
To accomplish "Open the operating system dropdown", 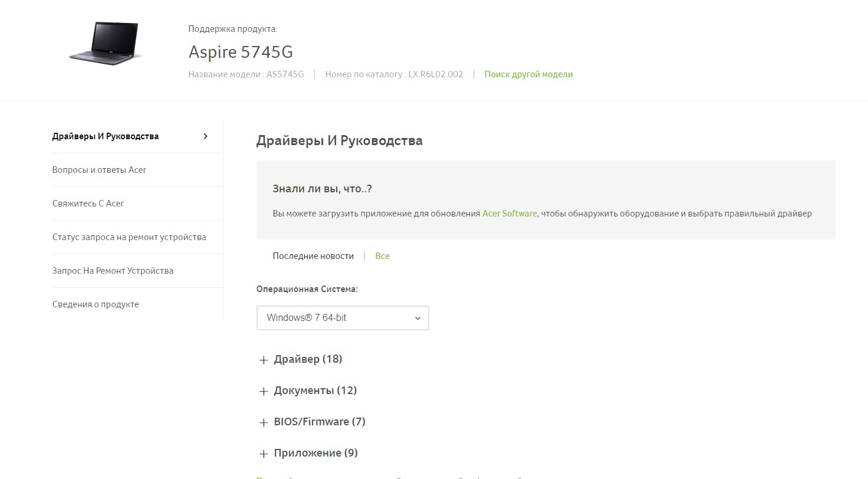I will pyautogui.click(x=343, y=318).
